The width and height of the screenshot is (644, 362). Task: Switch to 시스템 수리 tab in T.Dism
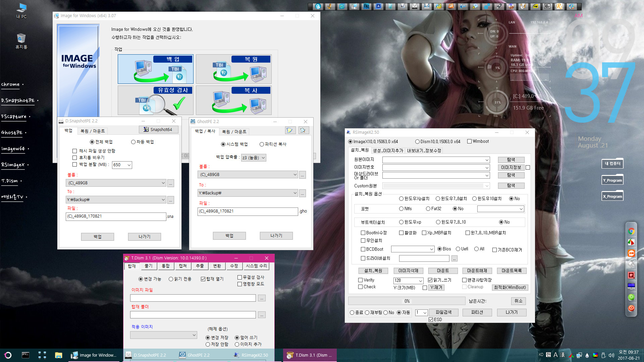256,266
